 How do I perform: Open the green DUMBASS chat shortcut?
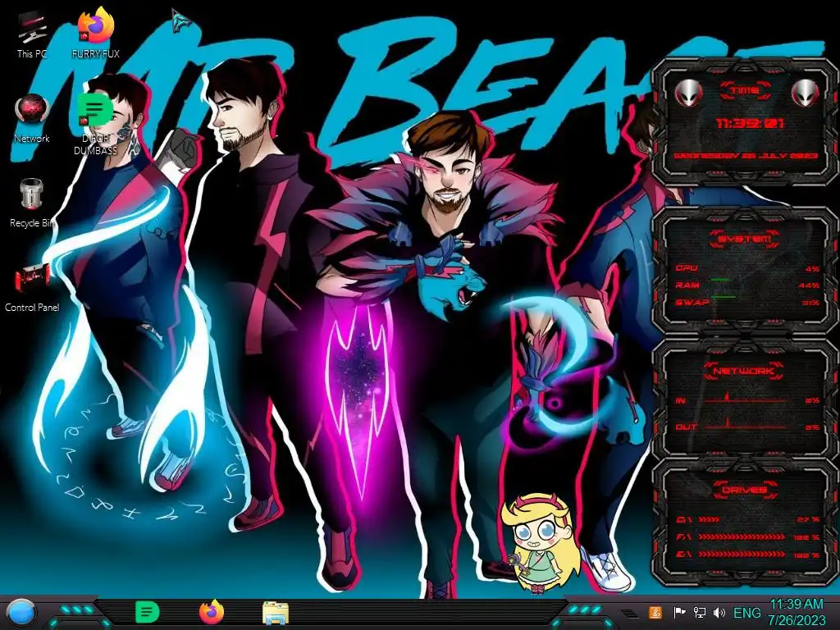pos(95,125)
